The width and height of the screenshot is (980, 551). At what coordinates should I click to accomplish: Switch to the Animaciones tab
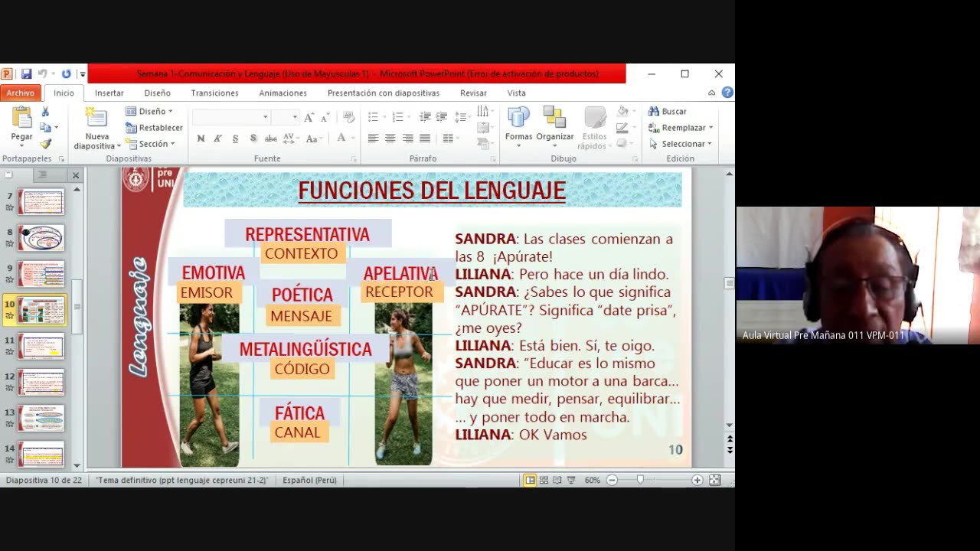coord(283,93)
